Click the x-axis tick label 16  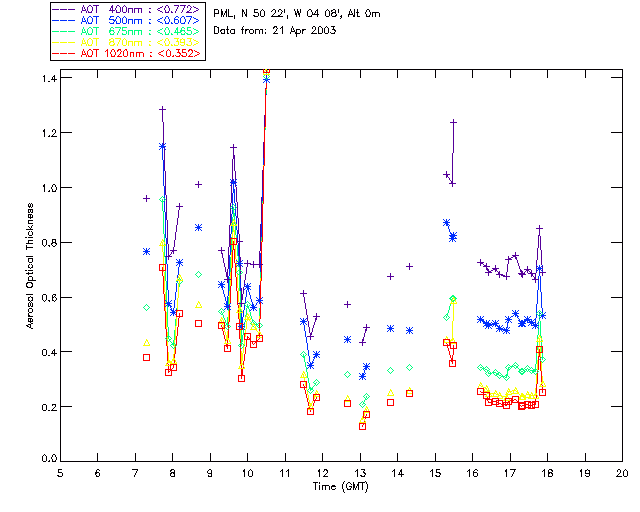473,473
